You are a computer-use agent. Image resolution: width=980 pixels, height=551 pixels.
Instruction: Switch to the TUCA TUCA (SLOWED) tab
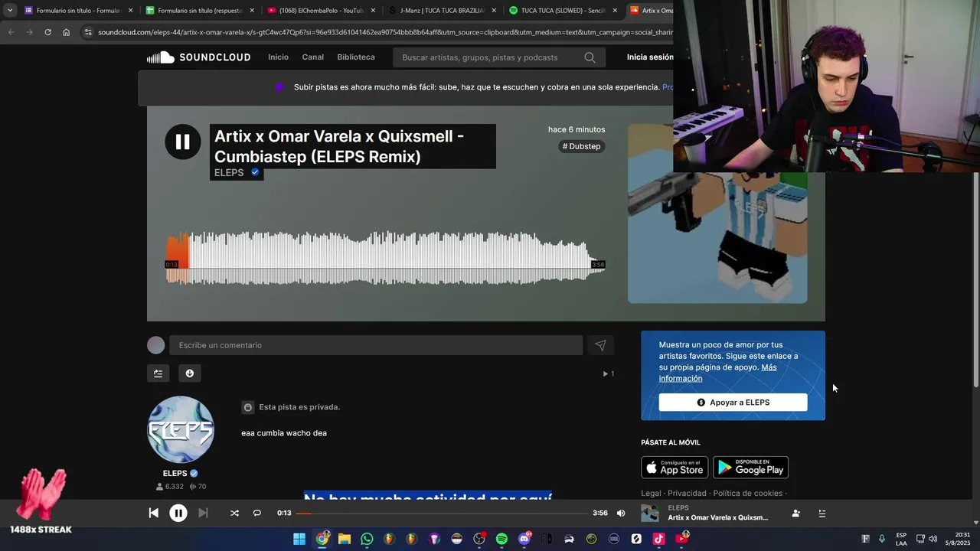pos(563,11)
